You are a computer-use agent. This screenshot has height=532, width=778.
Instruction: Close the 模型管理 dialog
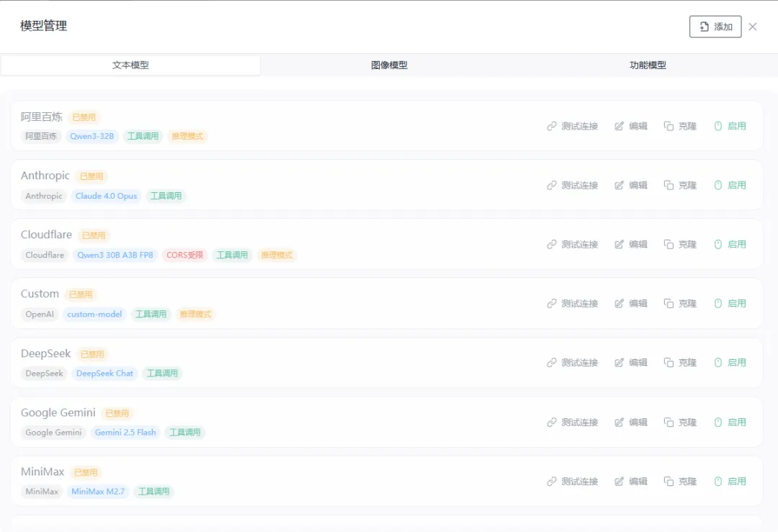click(753, 27)
